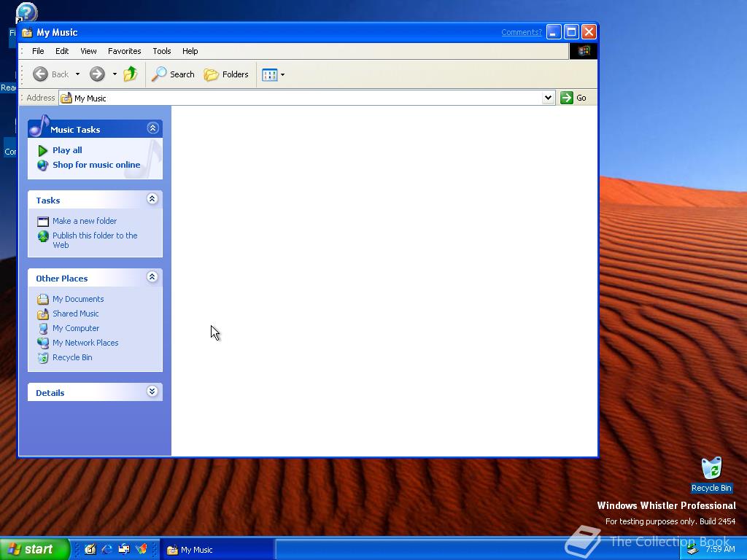
Task: Click the third quick launch icon
Action: 124,549
